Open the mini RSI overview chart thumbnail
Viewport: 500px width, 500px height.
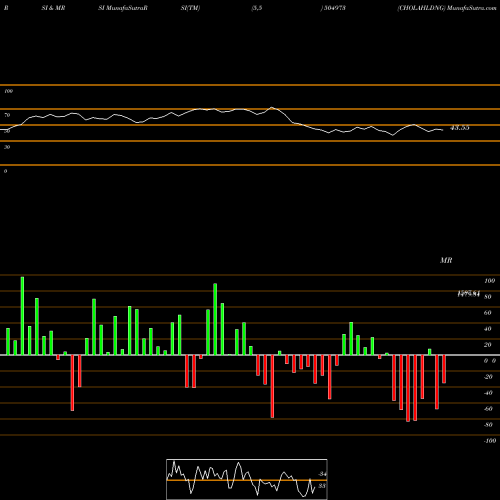[x=247, y=479]
